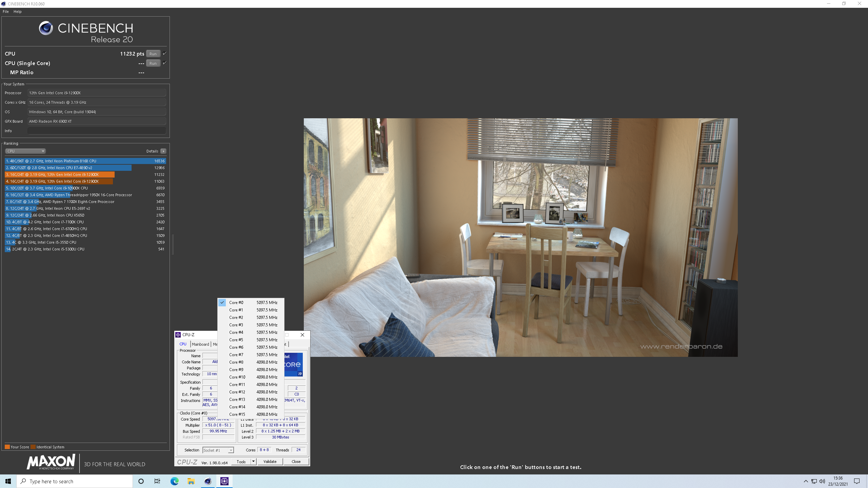This screenshot has height=488, width=868.
Task: Select the Core i5-3550 ranking row
Action: click(85, 242)
